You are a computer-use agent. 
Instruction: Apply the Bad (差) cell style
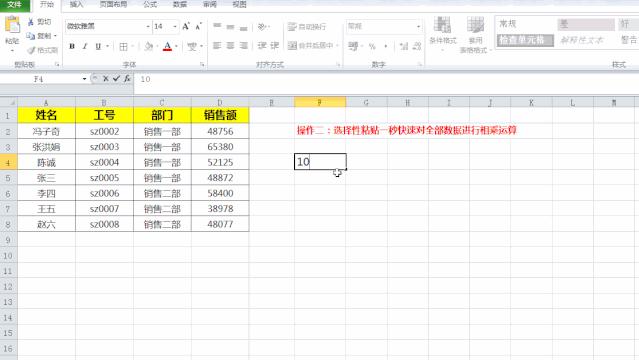[586, 24]
